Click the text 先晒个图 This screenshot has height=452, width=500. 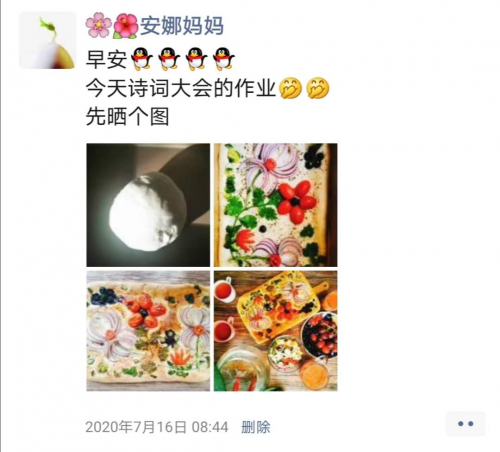pos(128,116)
